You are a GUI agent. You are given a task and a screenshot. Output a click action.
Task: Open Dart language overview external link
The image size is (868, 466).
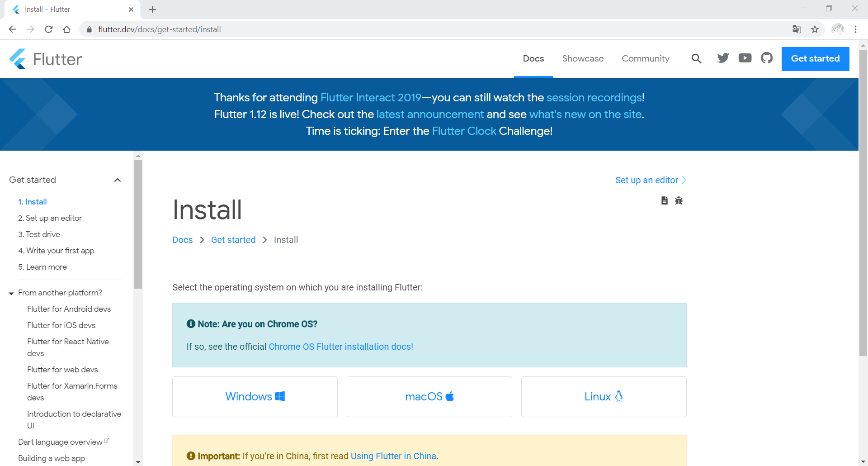click(x=63, y=442)
